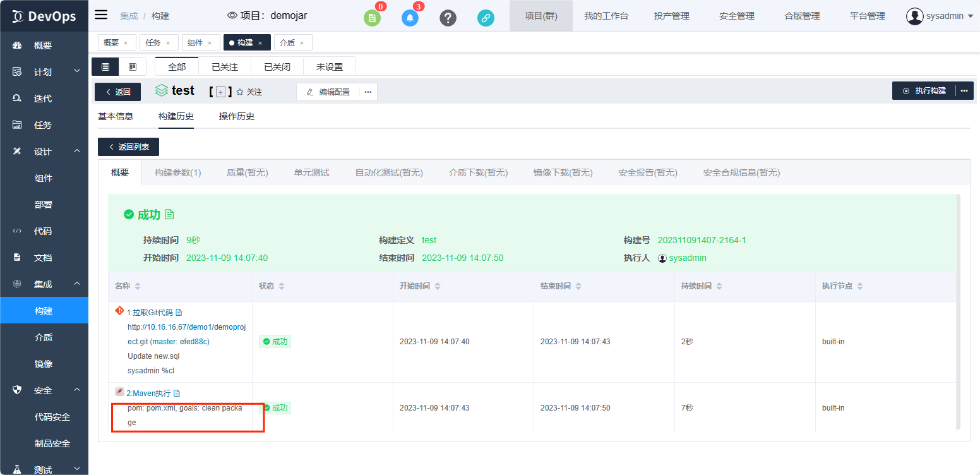Click the 执行构建 button
The width and height of the screenshot is (980, 475).
924,91
